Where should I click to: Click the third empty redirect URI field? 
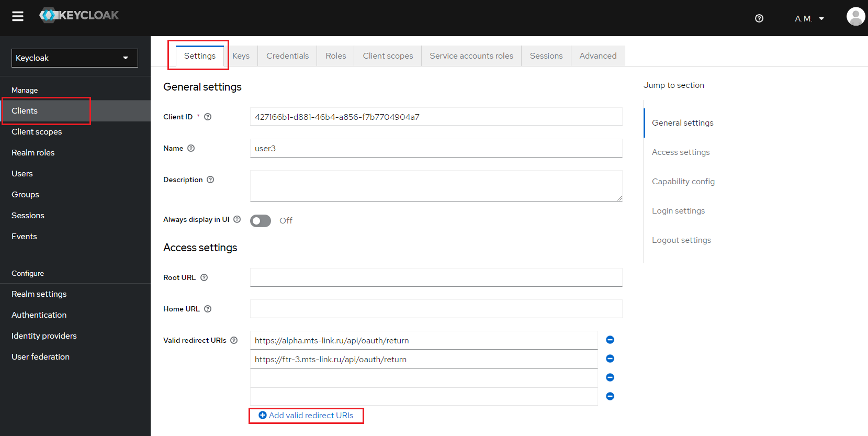pyautogui.click(x=424, y=378)
